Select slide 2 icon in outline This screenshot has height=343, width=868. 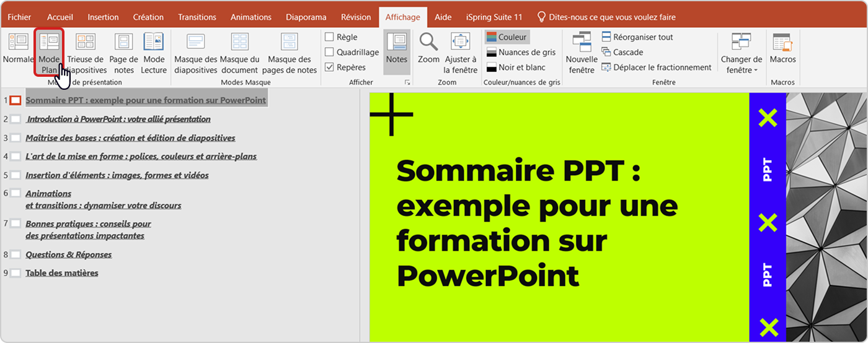[15, 119]
